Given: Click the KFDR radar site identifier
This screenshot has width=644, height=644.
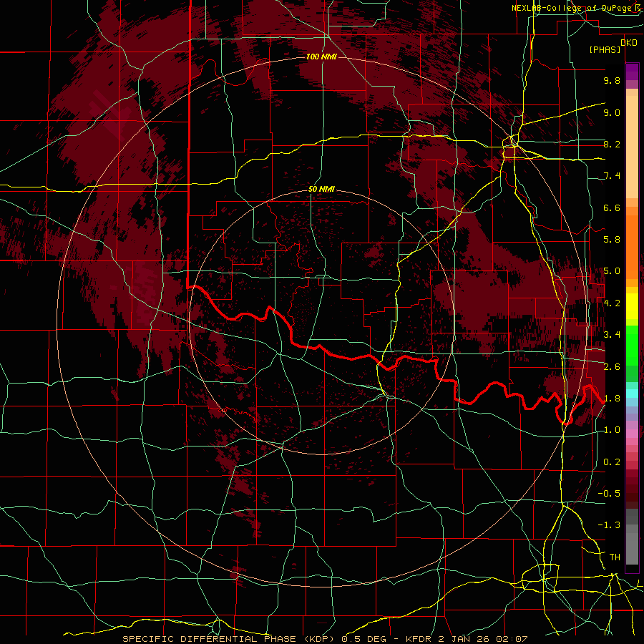Looking at the screenshot, I should [x=420, y=639].
